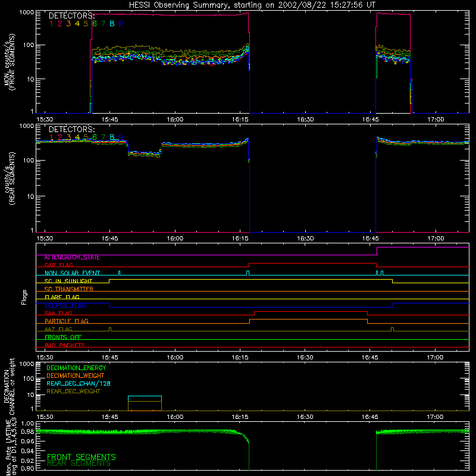Screen dimensions: 476x476
Task: Click the 0.94 tick label on the livetime axis
Action: click(27, 450)
